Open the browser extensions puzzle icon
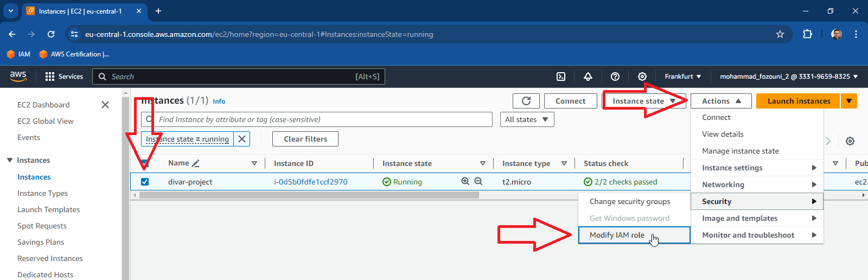Viewport: 868px width, 280px height. pyautogui.click(x=807, y=34)
